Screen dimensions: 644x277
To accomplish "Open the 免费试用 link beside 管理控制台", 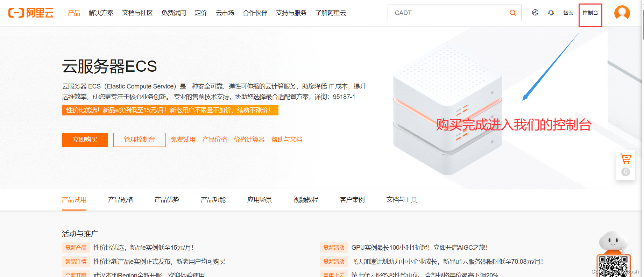I will point(183,140).
